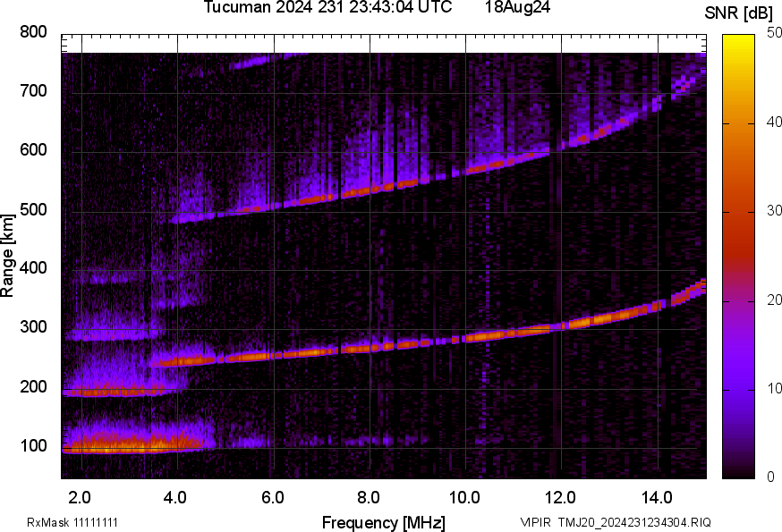Viewport: 782px width, 532px height.
Task: Click range tick label '600'
Action: pyautogui.click(x=33, y=150)
